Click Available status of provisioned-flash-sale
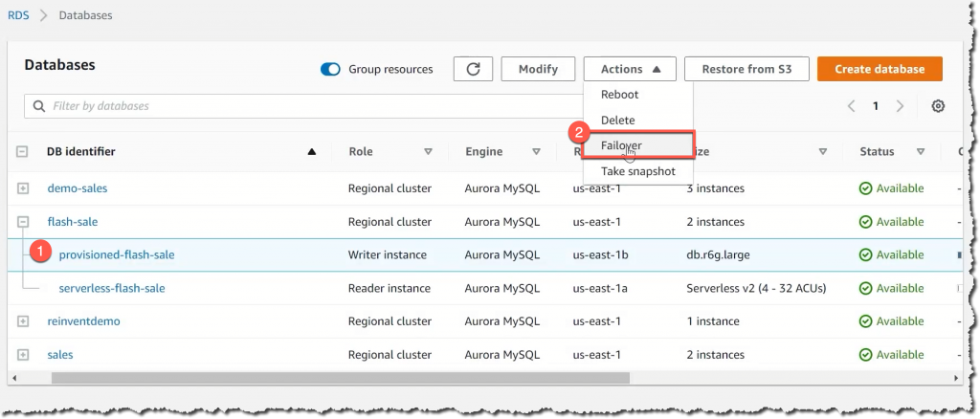980x419 pixels. pyautogui.click(x=892, y=254)
